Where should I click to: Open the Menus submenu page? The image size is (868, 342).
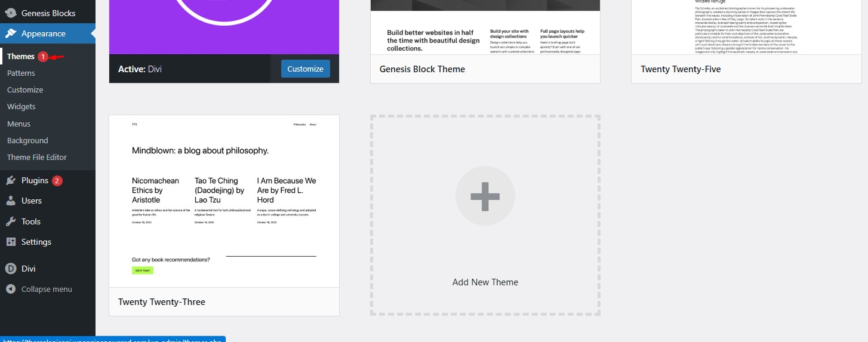[x=19, y=124]
